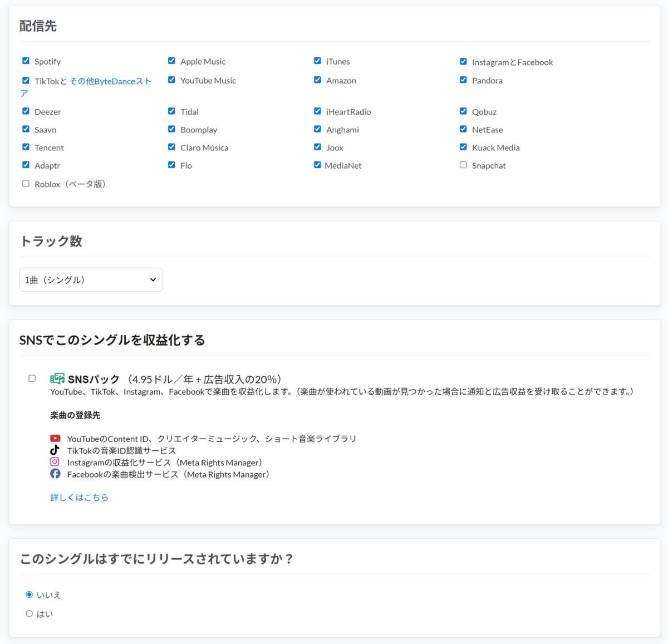Uncheck the Saavn checkbox
This screenshot has width=668, height=644.
(26, 129)
